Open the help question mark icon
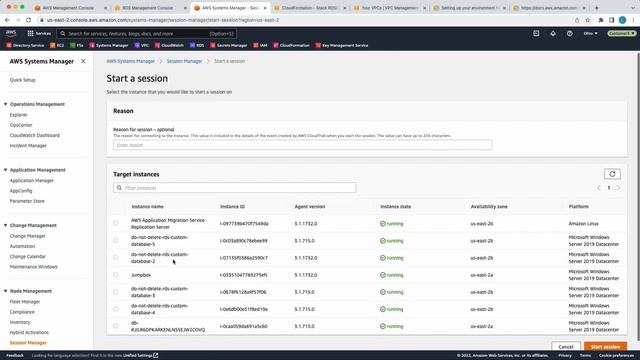640x360 pixels. [x=569, y=33]
